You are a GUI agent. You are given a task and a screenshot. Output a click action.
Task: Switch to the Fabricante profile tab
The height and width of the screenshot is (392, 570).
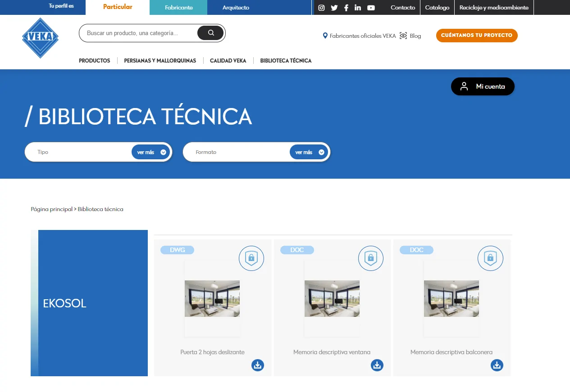pyautogui.click(x=178, y=8)
